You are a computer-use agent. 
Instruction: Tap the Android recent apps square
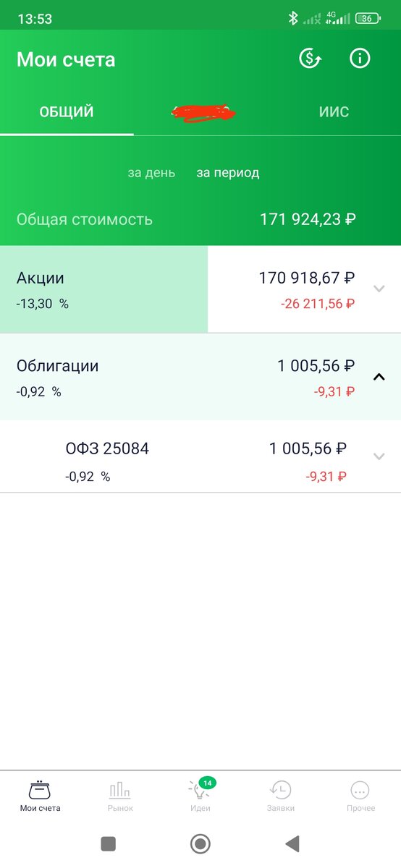coord(109,843)
